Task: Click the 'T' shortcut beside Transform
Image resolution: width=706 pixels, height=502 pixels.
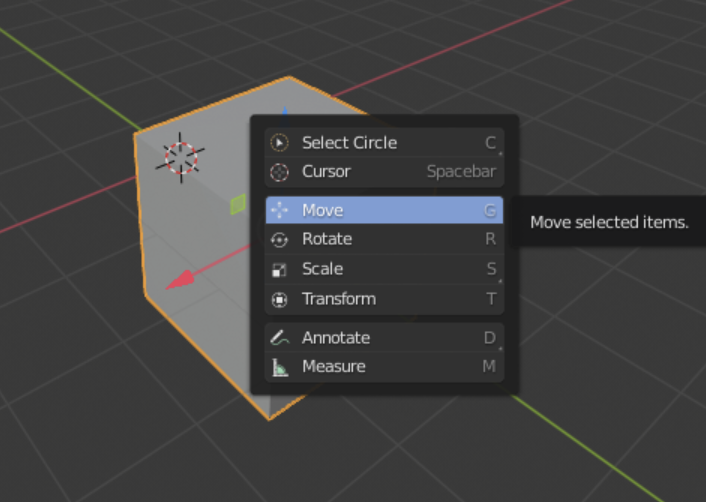Action: (491, 299)
